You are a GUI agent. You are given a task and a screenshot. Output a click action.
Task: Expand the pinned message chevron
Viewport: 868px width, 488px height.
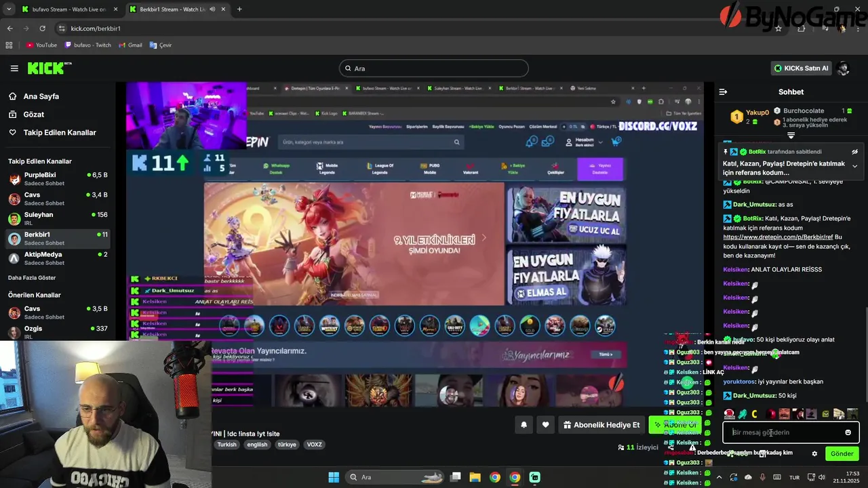tap(854, 166)
